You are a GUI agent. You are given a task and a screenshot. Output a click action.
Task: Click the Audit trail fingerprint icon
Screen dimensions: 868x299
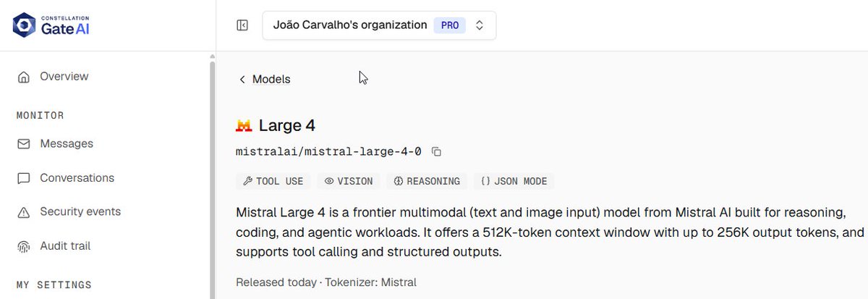(24, 246)
